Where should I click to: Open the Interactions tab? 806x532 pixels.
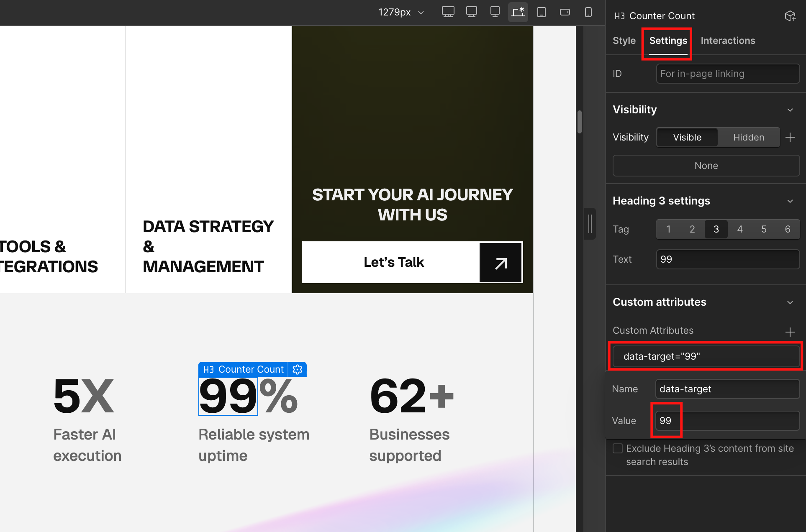click(728, 41)
